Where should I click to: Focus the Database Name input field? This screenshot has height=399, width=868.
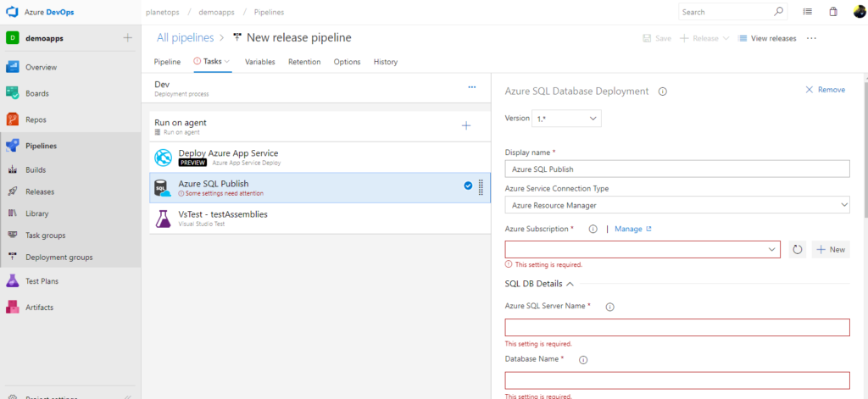[677, 380]
